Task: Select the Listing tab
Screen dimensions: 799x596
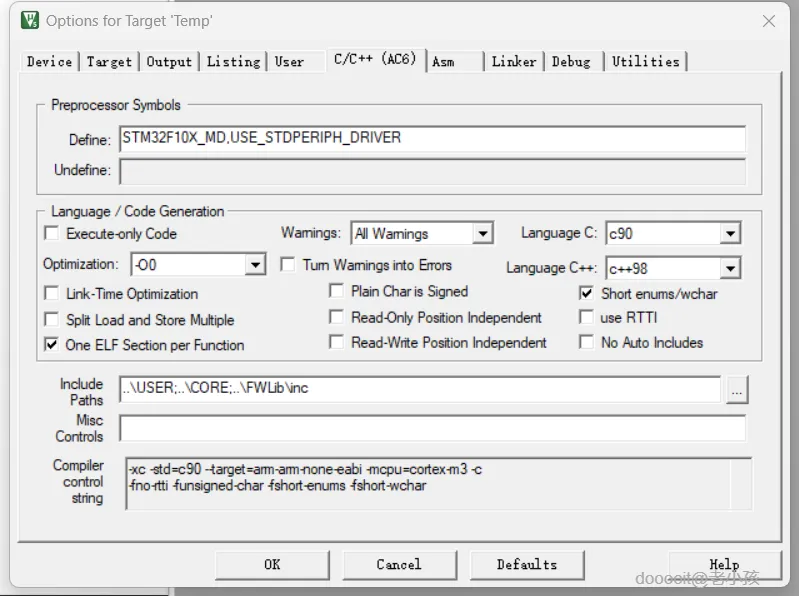Action: 233,62
